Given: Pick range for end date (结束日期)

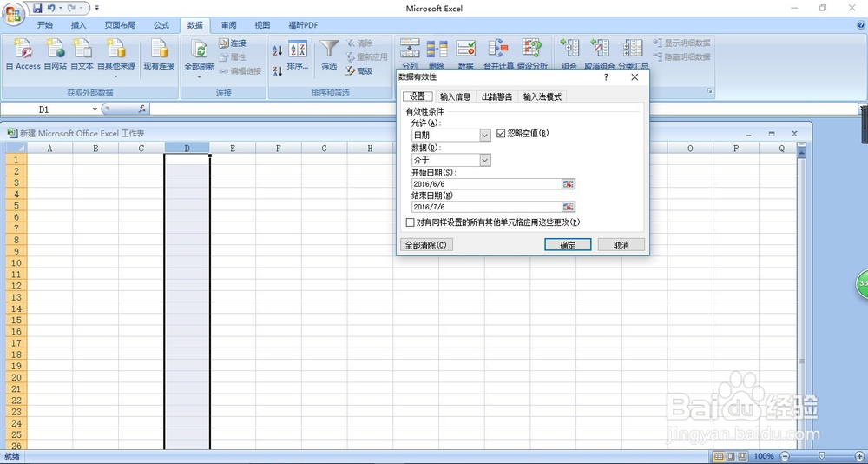Looking at the screenshot, I should coord(569,207).
